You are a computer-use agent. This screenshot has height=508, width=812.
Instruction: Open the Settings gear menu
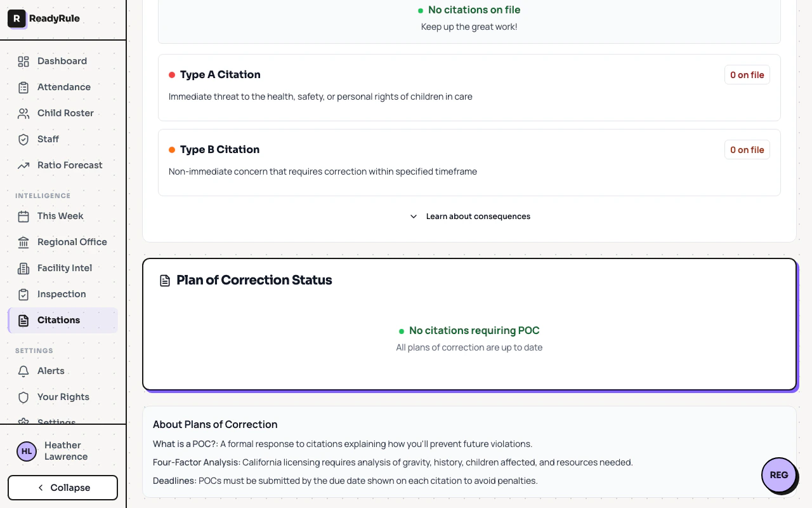point(56,420)
